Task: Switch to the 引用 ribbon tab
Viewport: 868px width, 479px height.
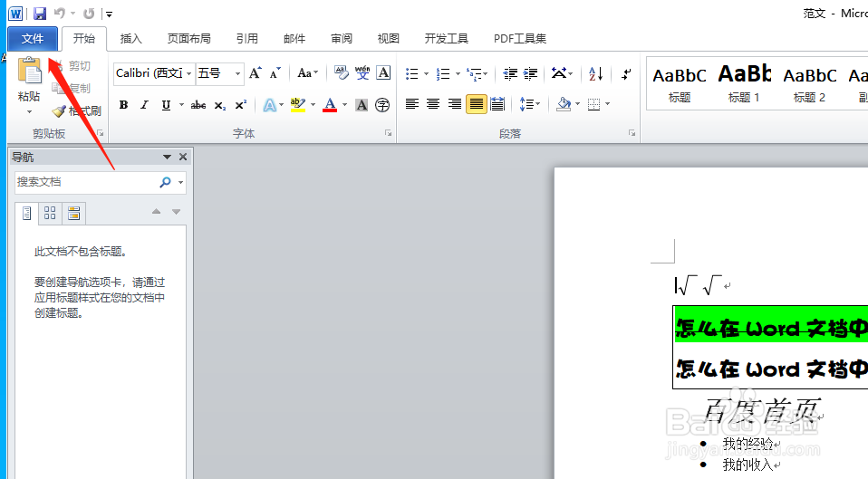Action: click(246, 39)
